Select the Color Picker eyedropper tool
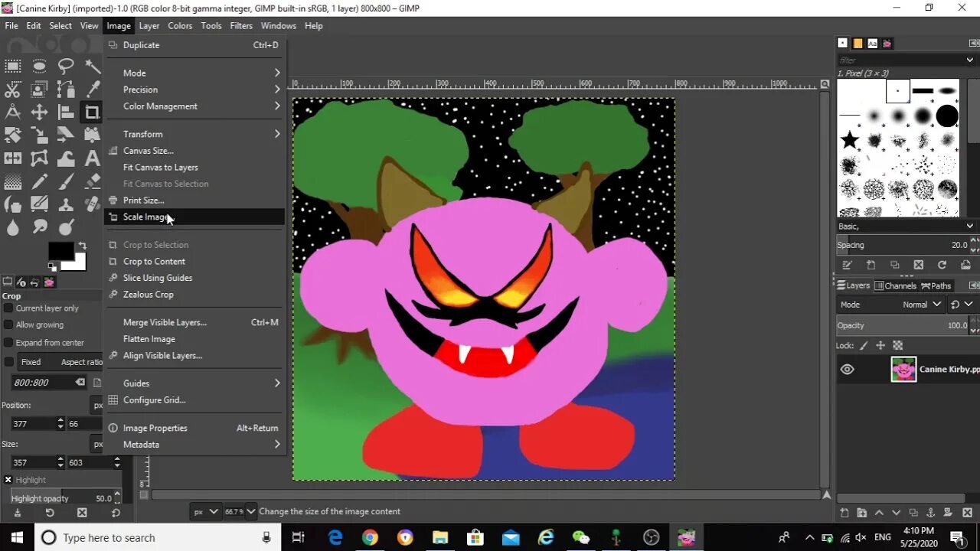The image size is (980, 551). (x=92, y=90)
